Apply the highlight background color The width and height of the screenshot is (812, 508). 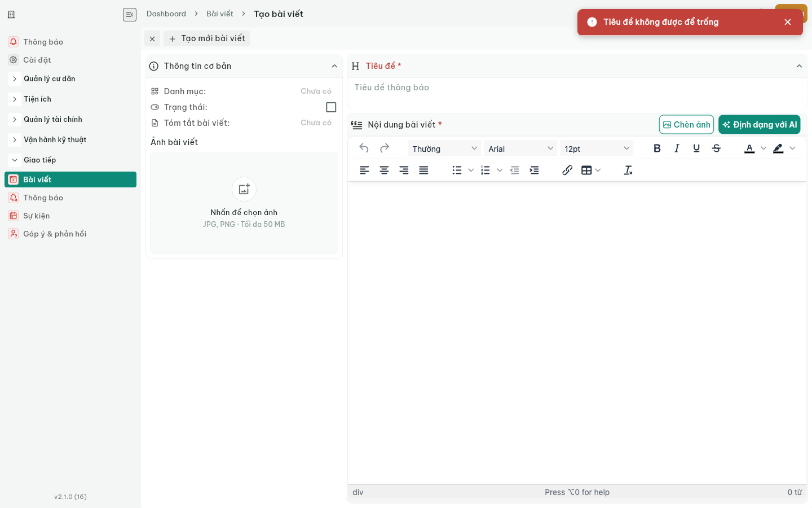(x=778, y=148)
